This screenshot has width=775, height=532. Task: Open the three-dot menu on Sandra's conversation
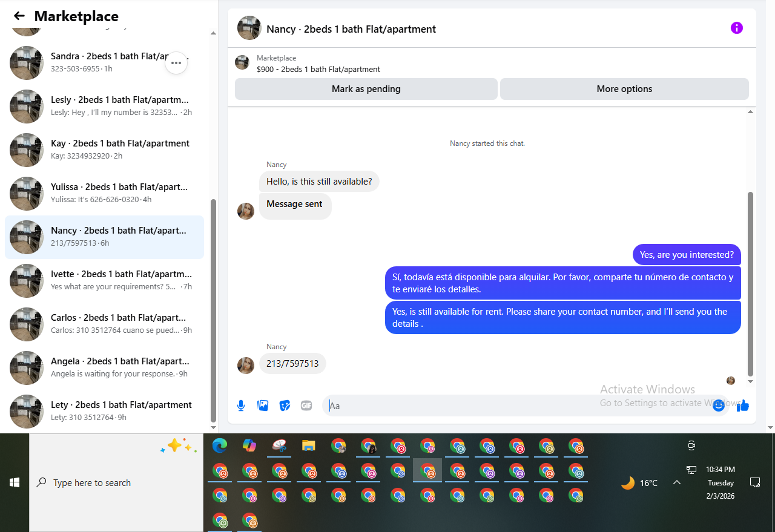point(176,62)
